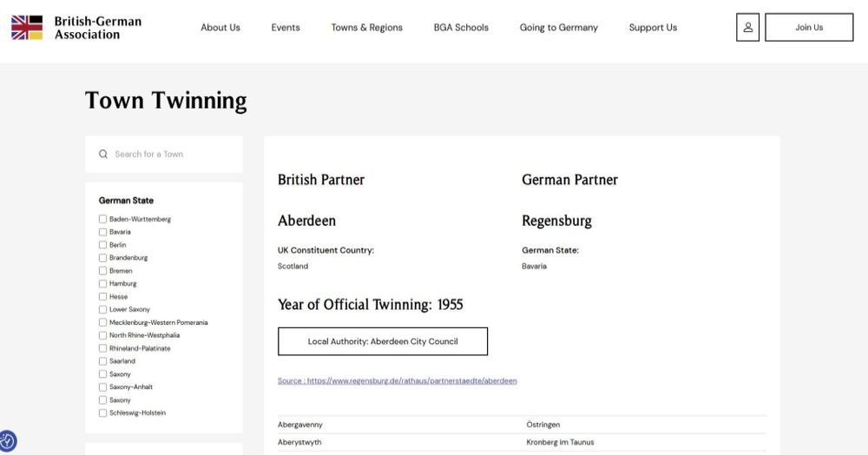This screenshot has height=455, width=868.
Task: Select the Rhineland-Palatinate checkbox
Action: [102, 348]
